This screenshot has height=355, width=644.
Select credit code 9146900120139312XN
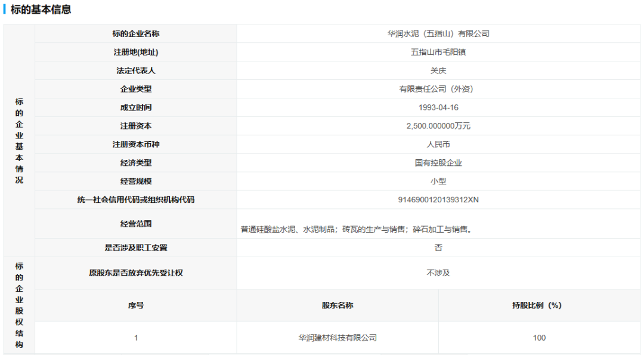click(x=438, y=200)
